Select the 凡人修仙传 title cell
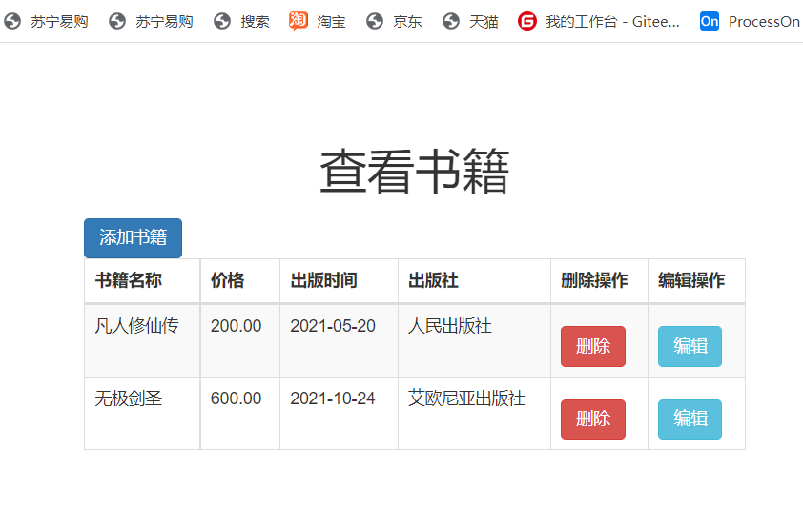Image resolution: width=803 pixels, height=532 pixels. click(x=142, y=341)
